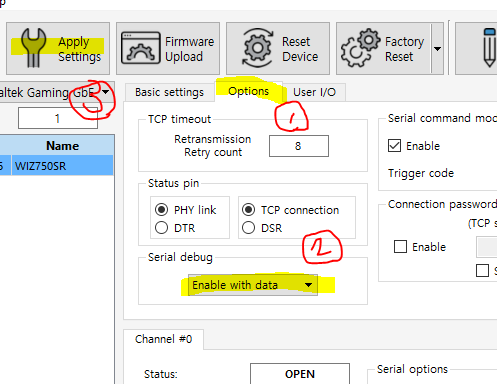The image size is (497, 384).
Task: Click the OPEN status box
Action: coord(300,374)
